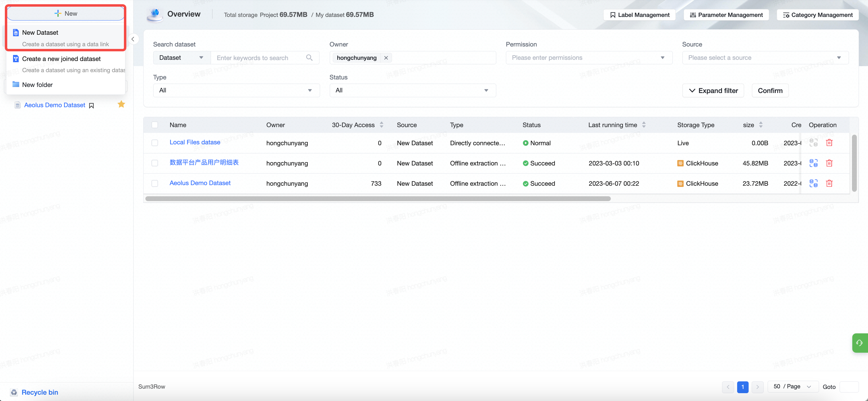Open the Type dropdown showing All
The height and width of the screenshot is (401, 868).
236,90
